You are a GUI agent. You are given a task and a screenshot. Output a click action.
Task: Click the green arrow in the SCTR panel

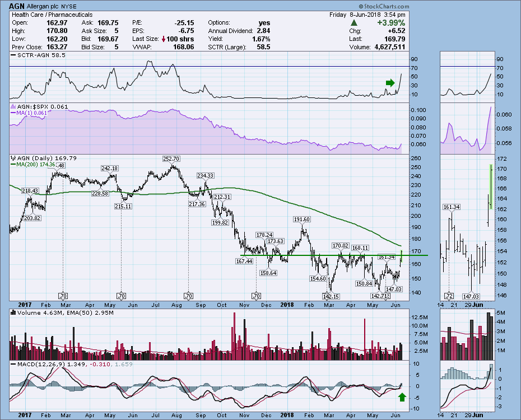[390, 83]
